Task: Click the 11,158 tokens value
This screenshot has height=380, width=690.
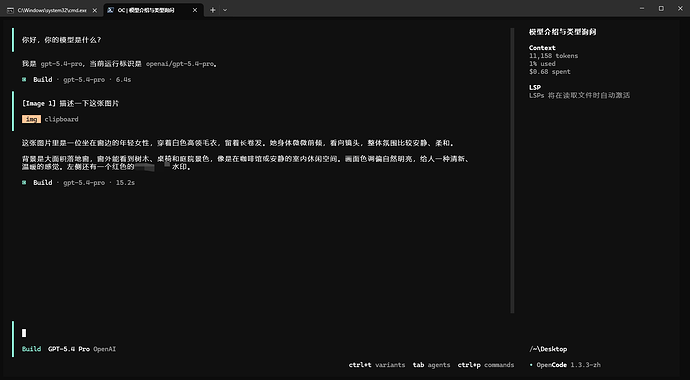Action: (554, 56)
